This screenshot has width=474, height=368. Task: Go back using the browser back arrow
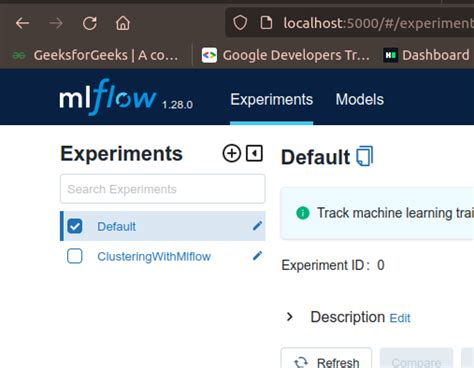pos(22,23)
